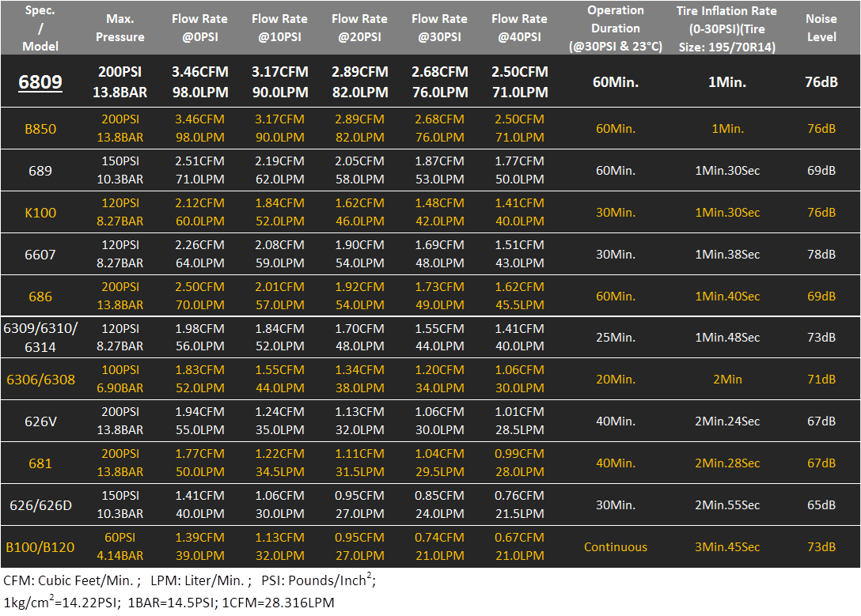Click the 6607 model name cell
861x616 pixels.
point(40,255)
